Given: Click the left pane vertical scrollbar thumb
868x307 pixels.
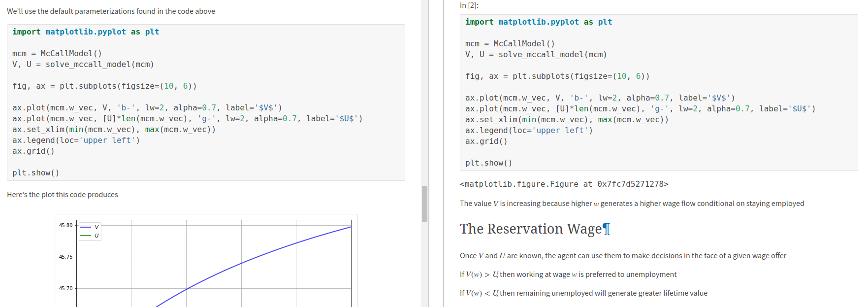Looking at the screenshot, I should (424, 204).
